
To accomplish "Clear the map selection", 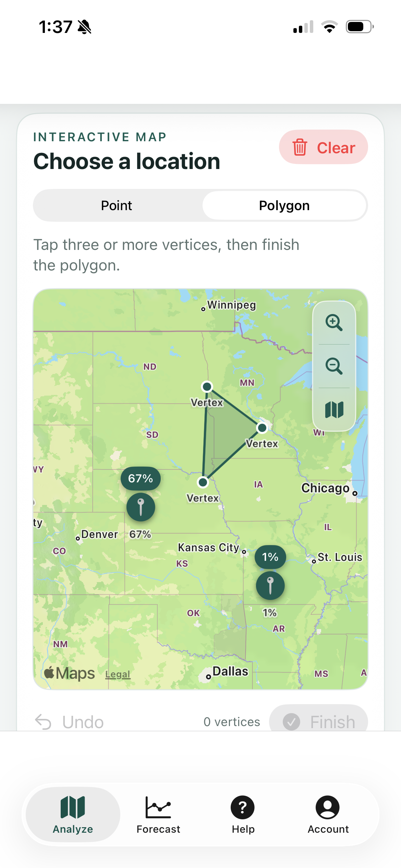I will click(x=324, y=147).
